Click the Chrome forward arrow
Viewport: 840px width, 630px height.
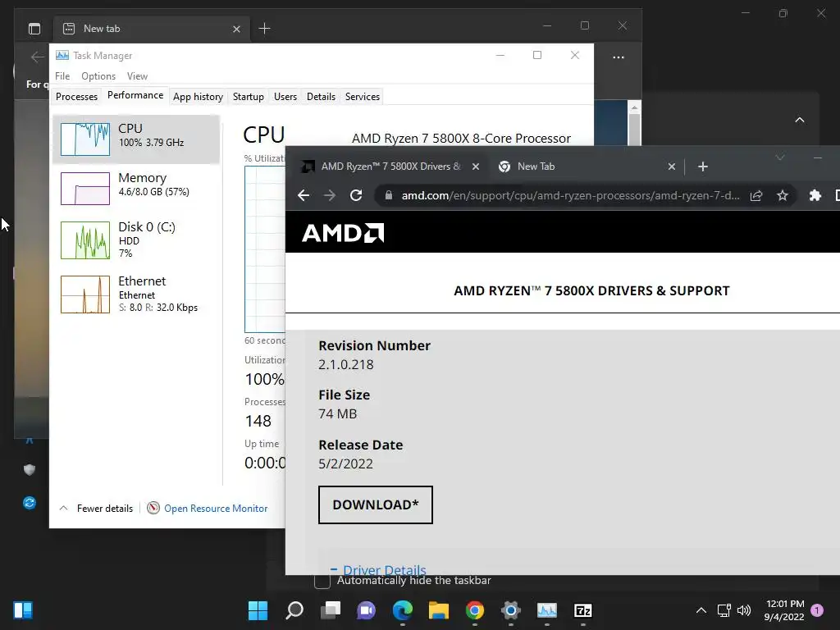tap(330, 195)
